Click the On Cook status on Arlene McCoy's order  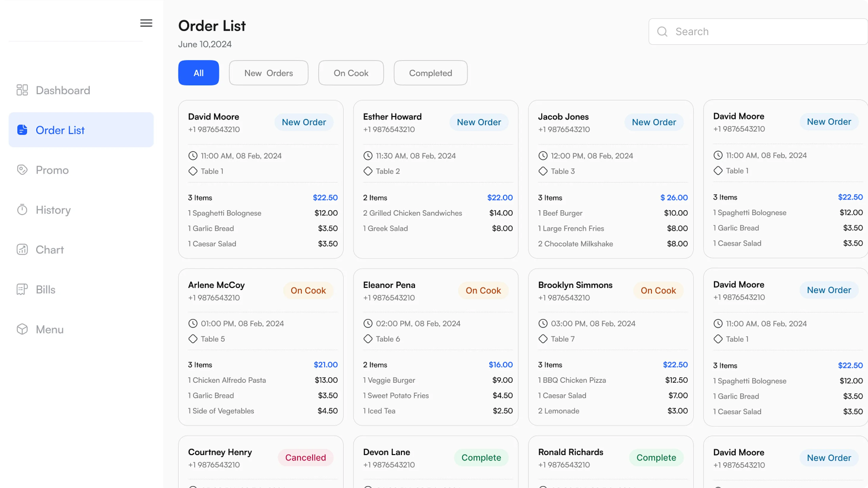[308, 290]
